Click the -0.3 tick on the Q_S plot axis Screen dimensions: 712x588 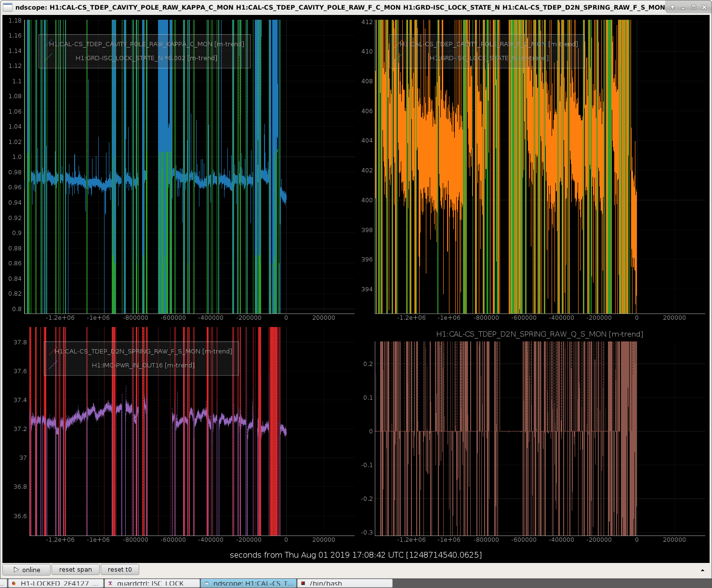[367, 532]
